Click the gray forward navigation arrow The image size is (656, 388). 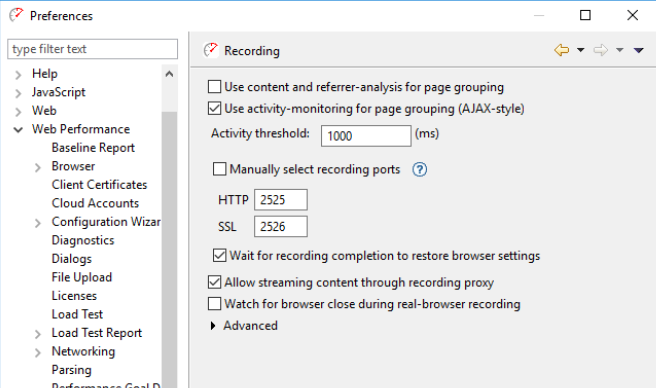click(x=600, y=50)
